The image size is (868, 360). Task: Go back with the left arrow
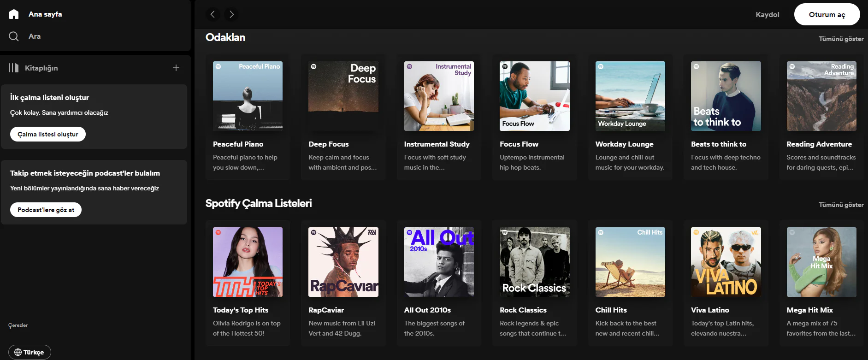[x=213, y=14]
